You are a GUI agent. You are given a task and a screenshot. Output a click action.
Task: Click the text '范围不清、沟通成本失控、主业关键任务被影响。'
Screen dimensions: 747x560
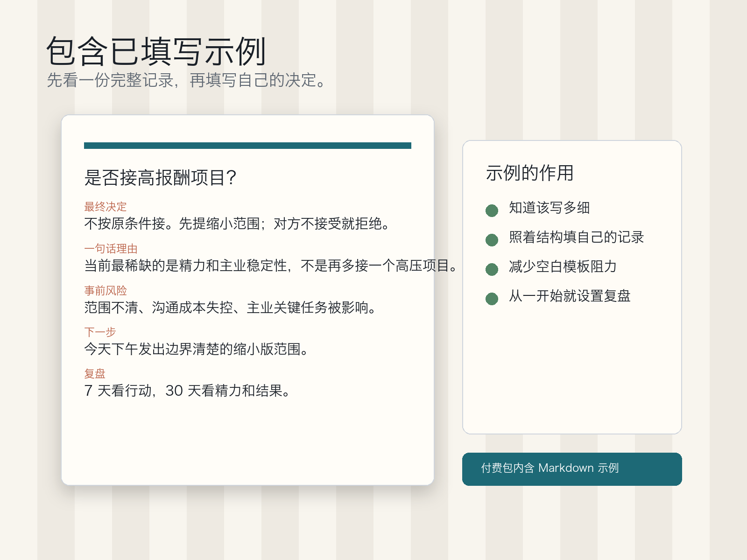click(x=231, y=307)
